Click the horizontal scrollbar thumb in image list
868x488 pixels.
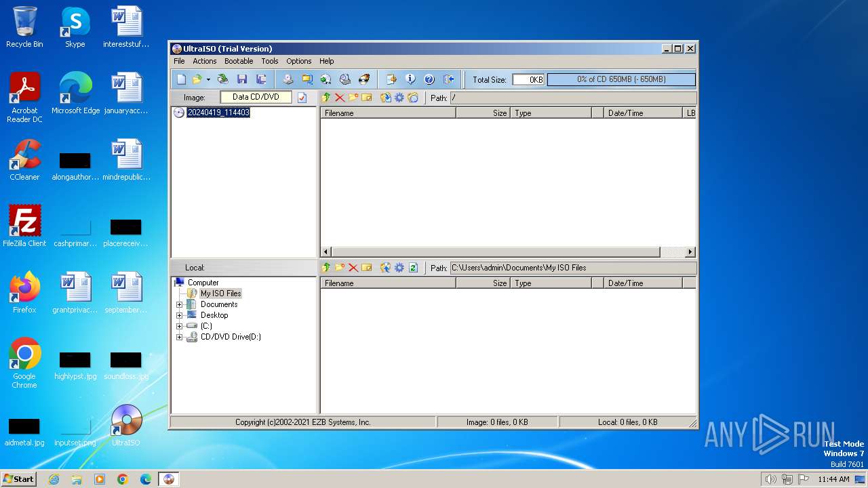point(496,252)
